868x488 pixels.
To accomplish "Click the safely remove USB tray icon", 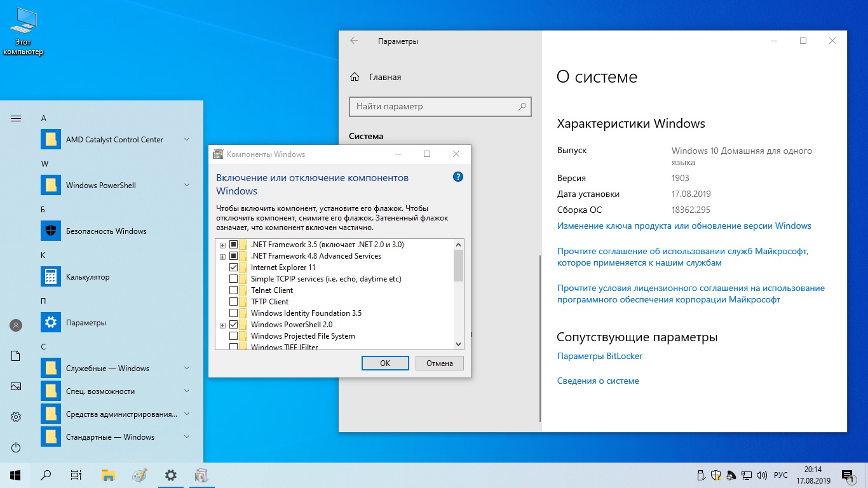I will [x=701, y=475].
